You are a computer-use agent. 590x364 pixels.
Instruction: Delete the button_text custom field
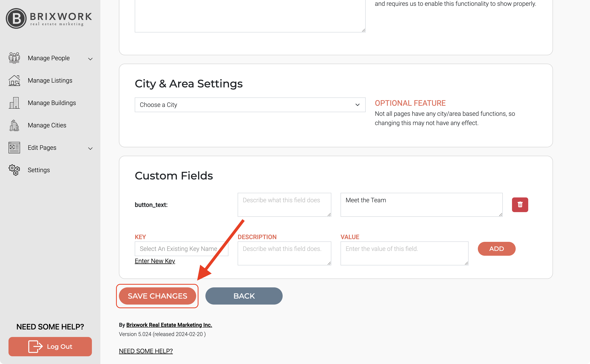click(520, 205)
